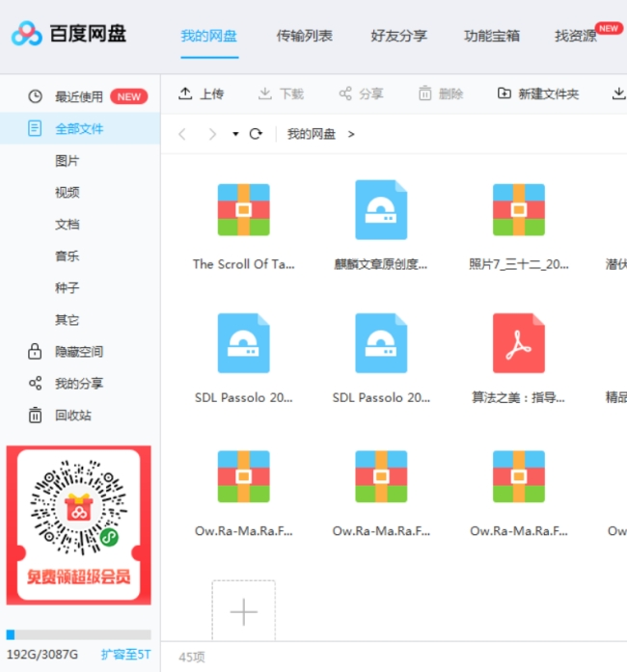Click the 192G/3087G storage text
The width and height of the screenshot is (627, 672).
tap(42, 655)
